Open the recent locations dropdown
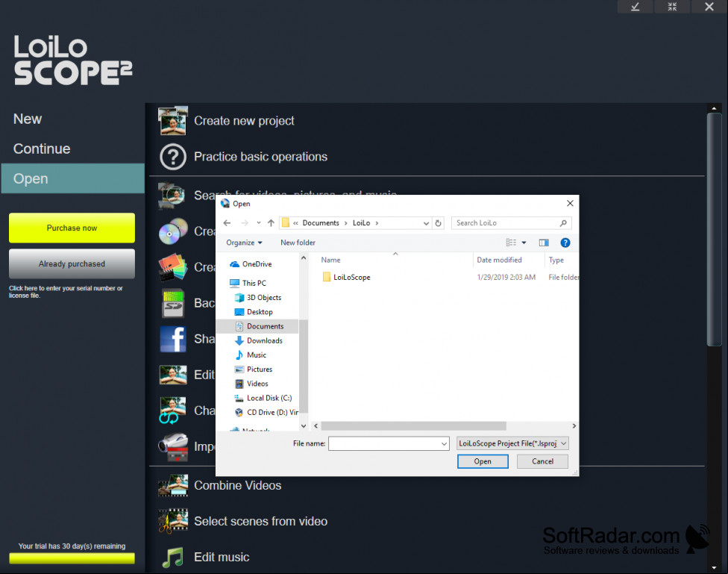 259,223
